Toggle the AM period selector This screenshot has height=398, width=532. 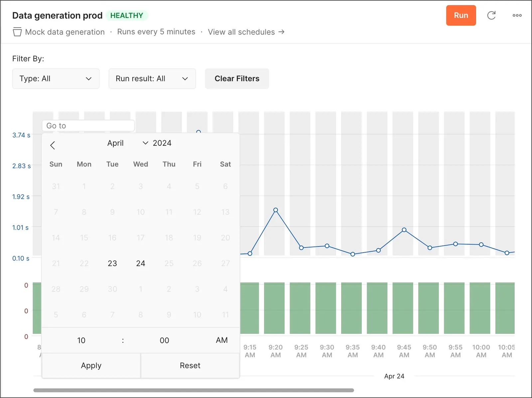[222, 340]
